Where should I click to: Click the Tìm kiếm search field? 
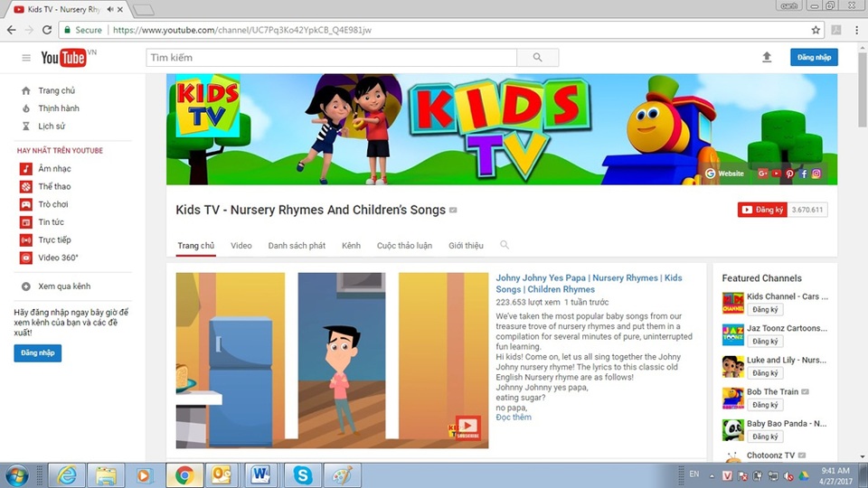(331, 58)
